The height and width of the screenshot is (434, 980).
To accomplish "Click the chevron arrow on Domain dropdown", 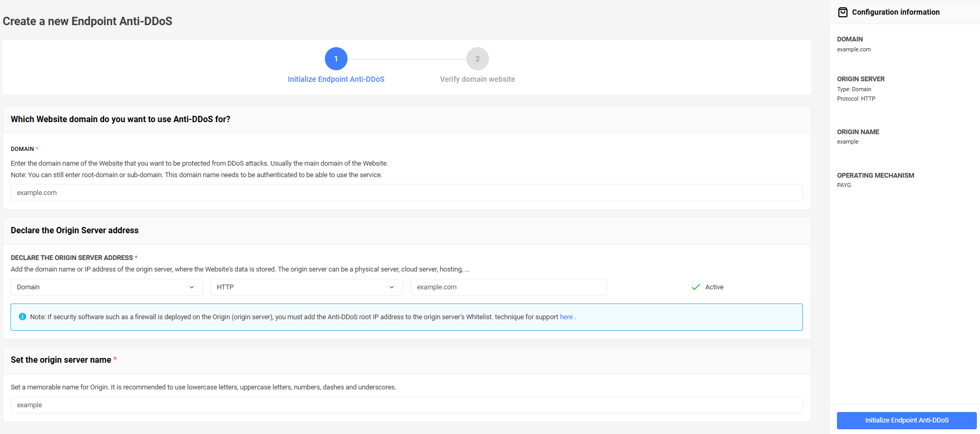I will [192, 287].
